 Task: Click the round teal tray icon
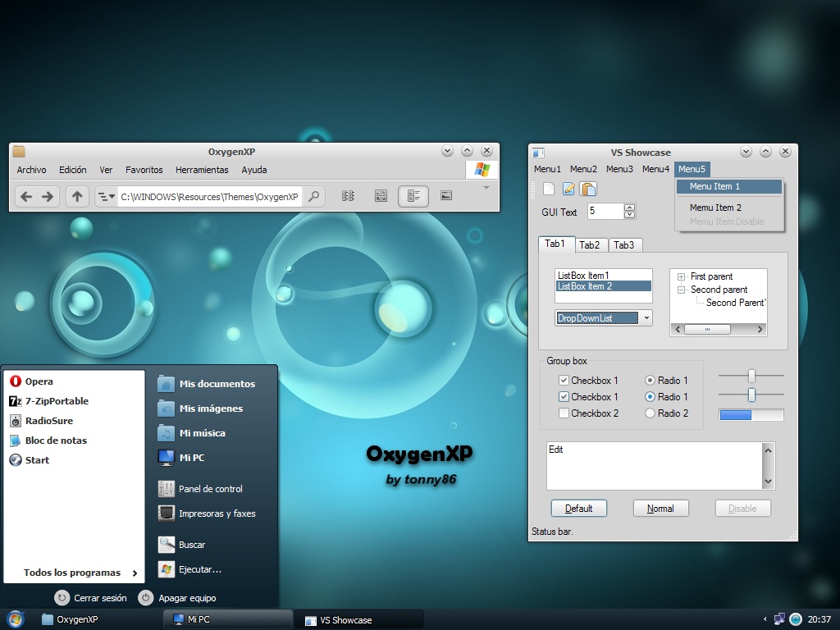click(796, 619)
